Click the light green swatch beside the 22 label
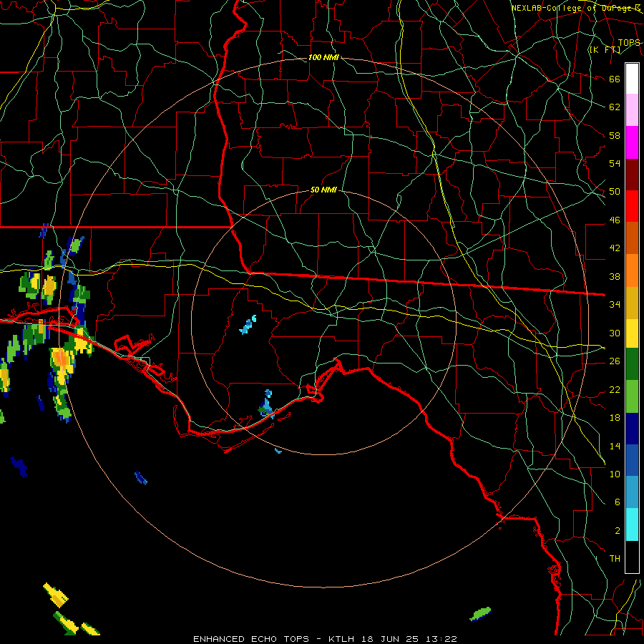The width and height of the screenshot is (644, 644). [632, 396]
